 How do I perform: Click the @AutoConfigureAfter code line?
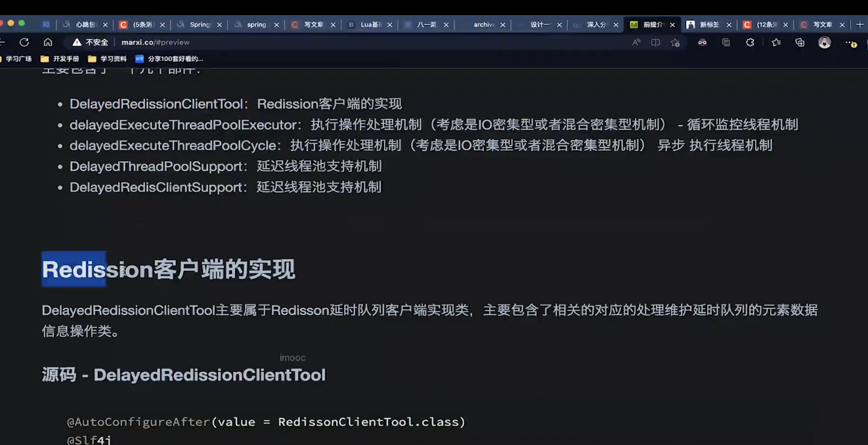[x=266, y=421]
